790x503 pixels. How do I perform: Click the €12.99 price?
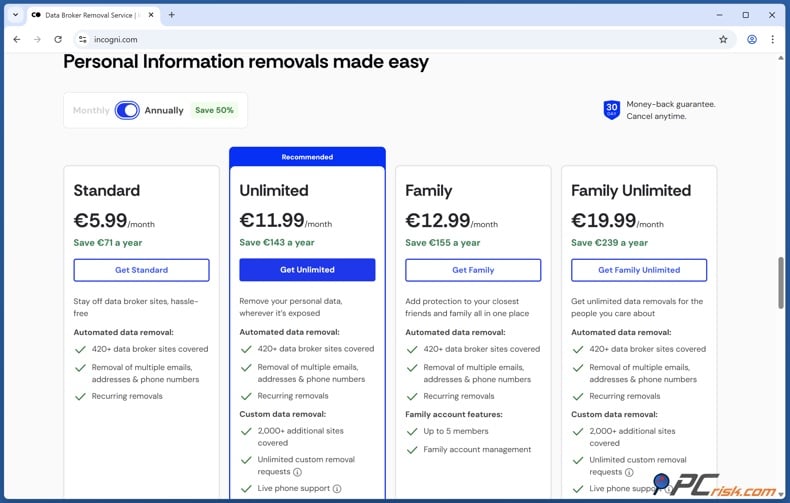[437, 221]
